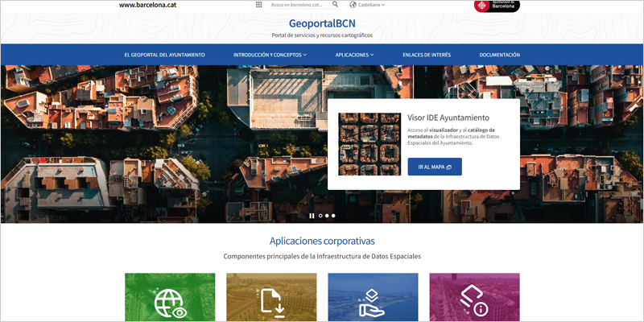Viewport: 644px width, 322px height.
Task: Follow the www.barcelona.cat link
Action: pos(148,5)
